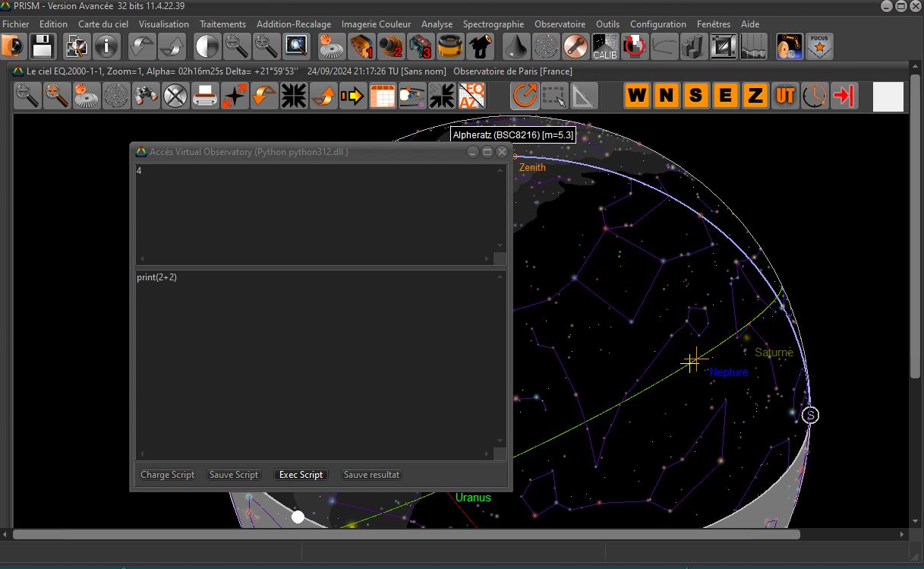
Task: Point the sky view South with S
Action: (x=695, y=96)
